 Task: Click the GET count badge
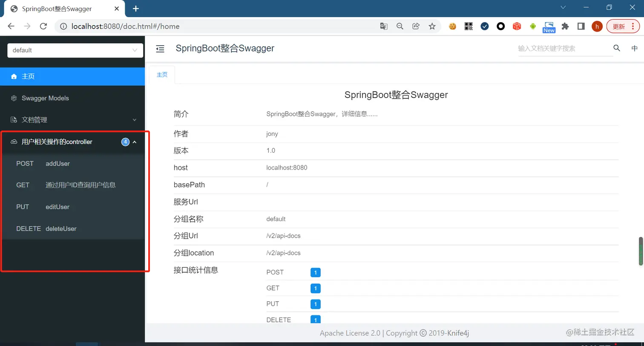tap(316, 288)
